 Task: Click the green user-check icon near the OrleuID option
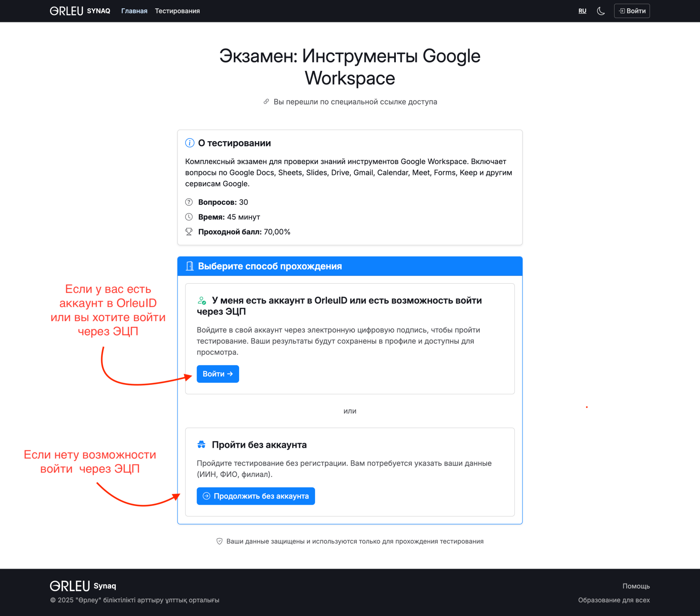[x=202, y=300]
